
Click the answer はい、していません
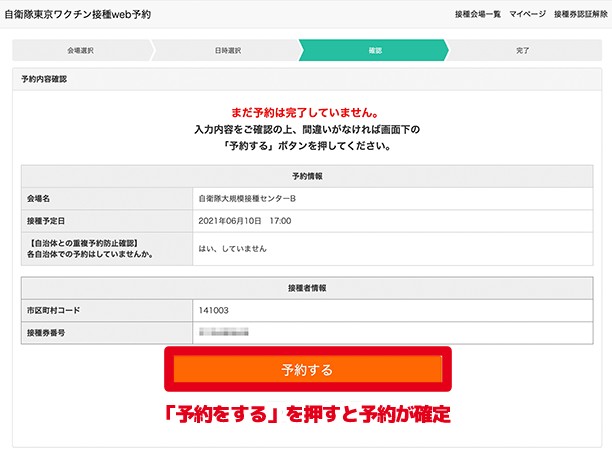coord(232,249)
